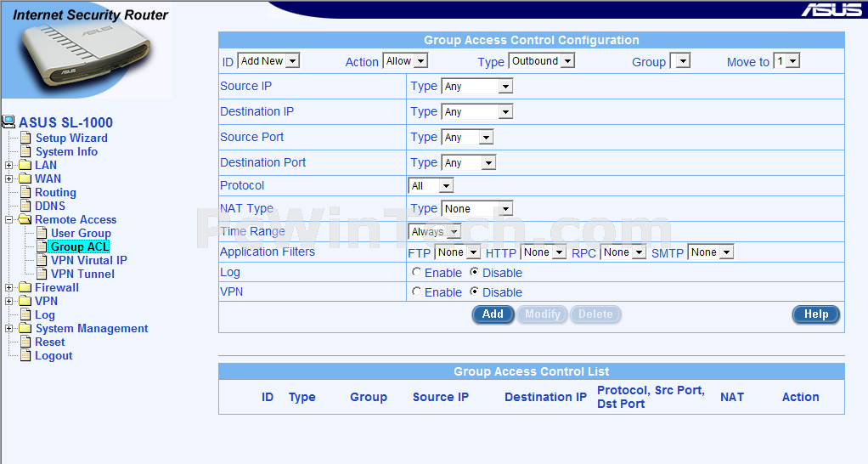Viewport: 868px width, 464px height.
Task: Open the Time Range Always dropdown
Action: click(x=435, y=231)
